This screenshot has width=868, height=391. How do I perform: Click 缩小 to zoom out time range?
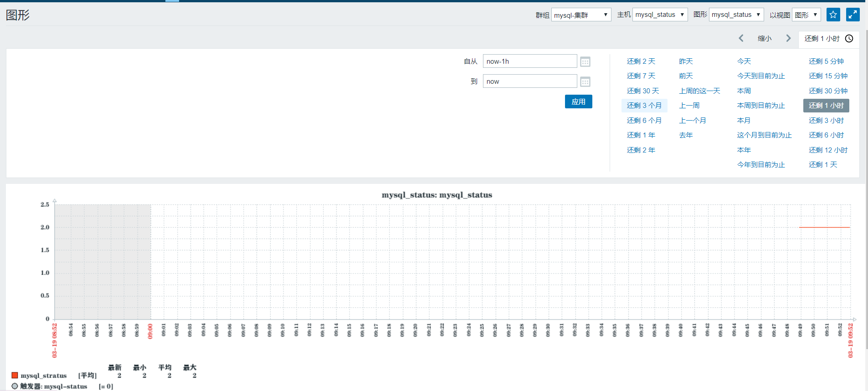765,39
